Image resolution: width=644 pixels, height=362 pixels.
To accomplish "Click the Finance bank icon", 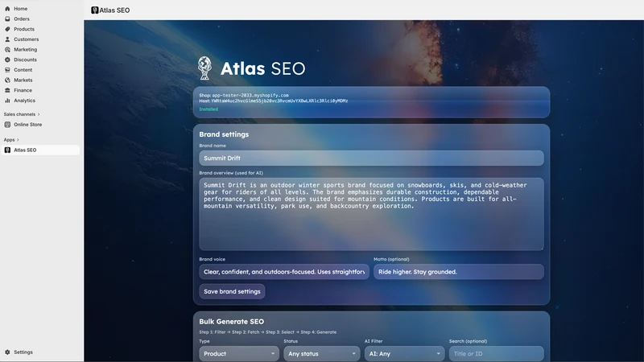I will tap(7, 90).
